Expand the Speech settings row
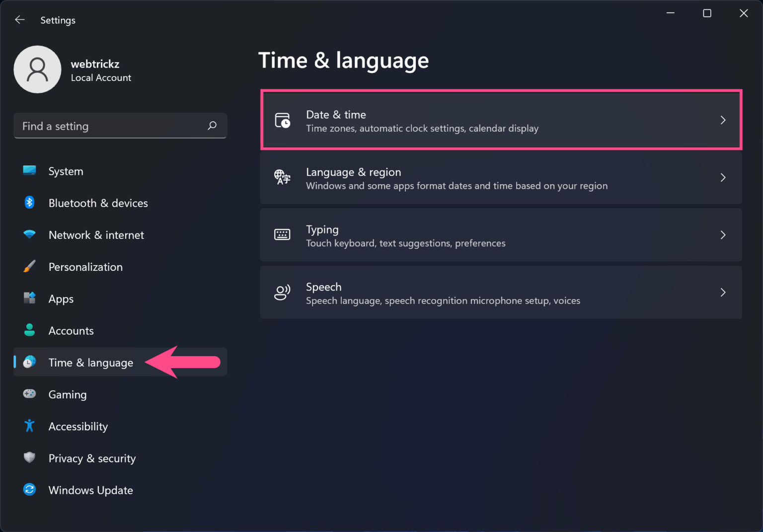 [x=501, y=293]
